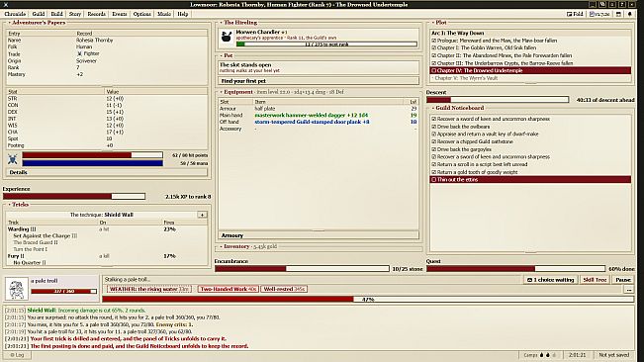This screenshot has height=362, width=644.
Task: Click the version number badge in toolbar
Action: [x=599, y=14]
